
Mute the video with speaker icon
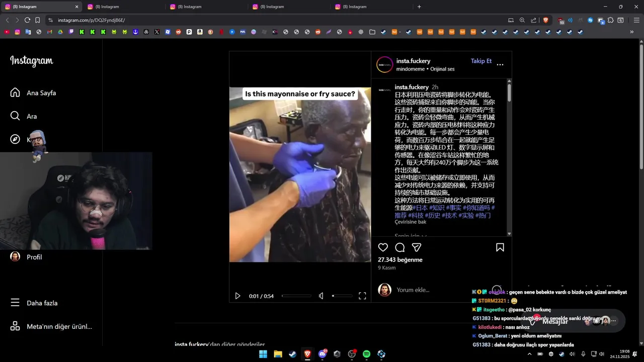click(x=321, y=296)
